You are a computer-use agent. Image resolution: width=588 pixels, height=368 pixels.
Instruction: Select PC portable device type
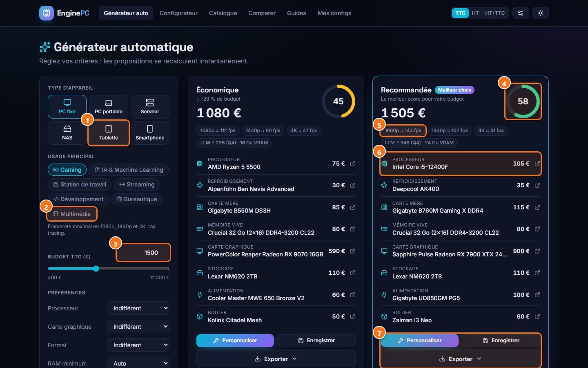point(109,107)
